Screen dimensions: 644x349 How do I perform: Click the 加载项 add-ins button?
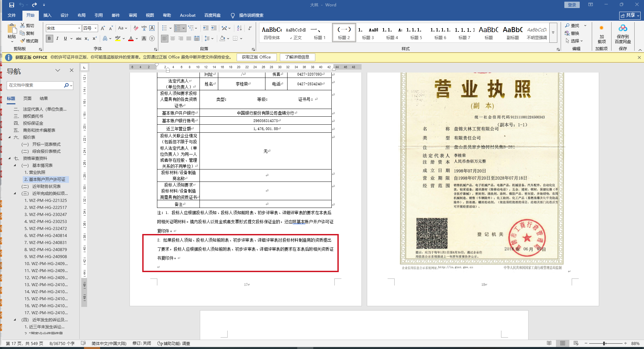point(601,34)
